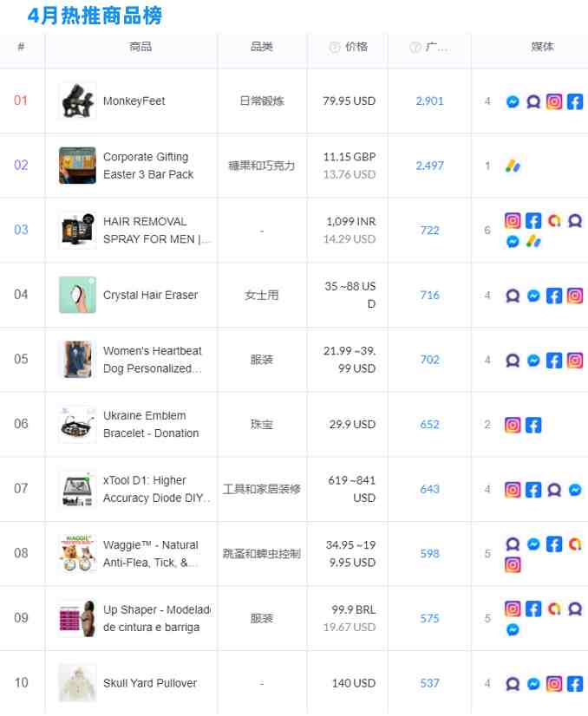The height and width of the screenshot is (716, 588).
Task: Open the Crystal Hair Eraser thumbnail image
Action: [77, 295]
